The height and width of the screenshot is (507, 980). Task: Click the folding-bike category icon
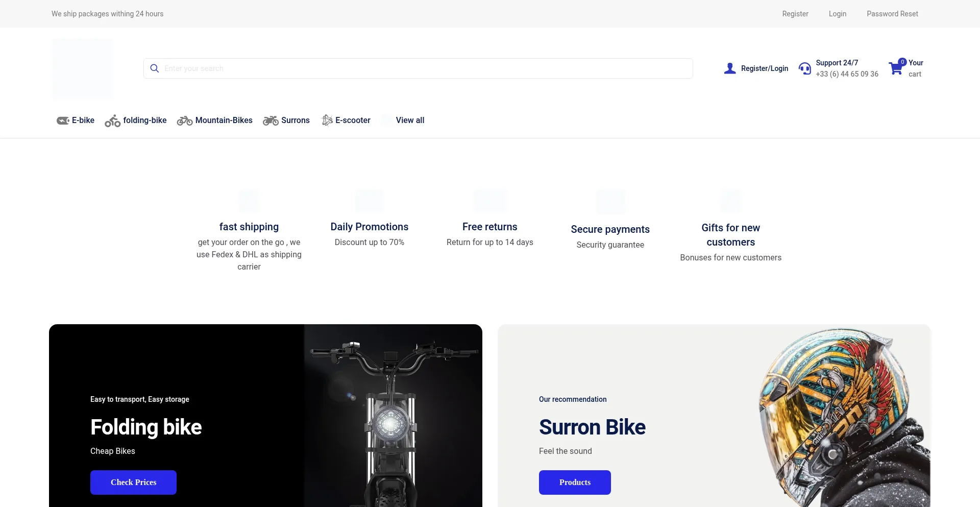coord(112,120)
